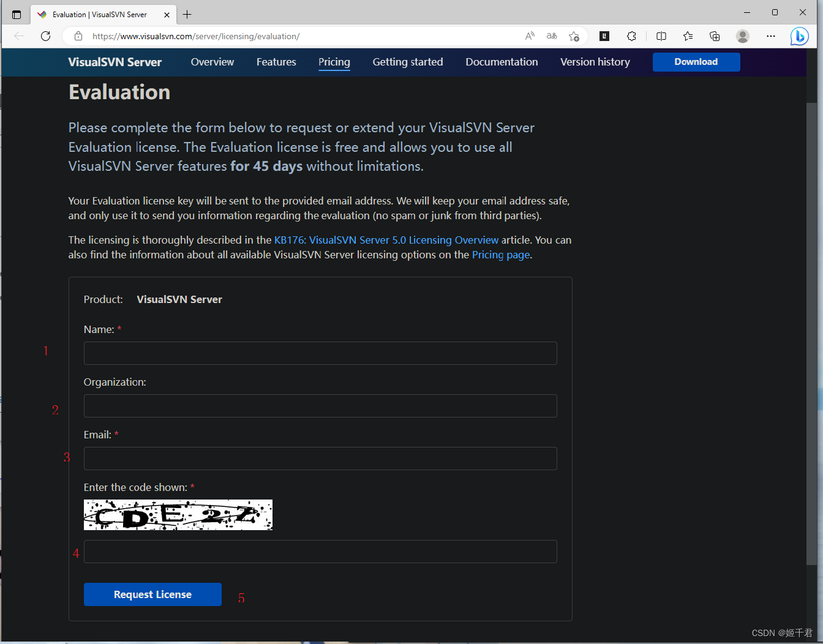
Task: Activate the read aloud icon
Action: tap(530, 36)
